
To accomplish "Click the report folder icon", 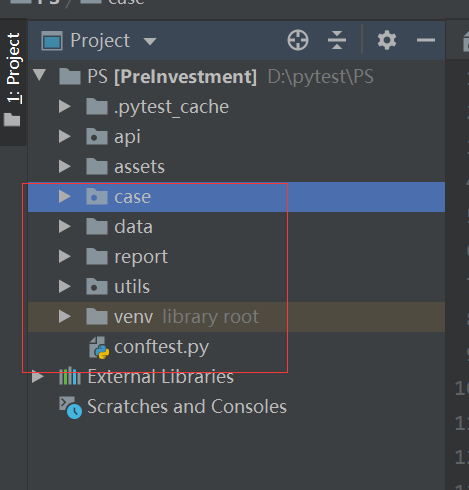I will [97, 256].
